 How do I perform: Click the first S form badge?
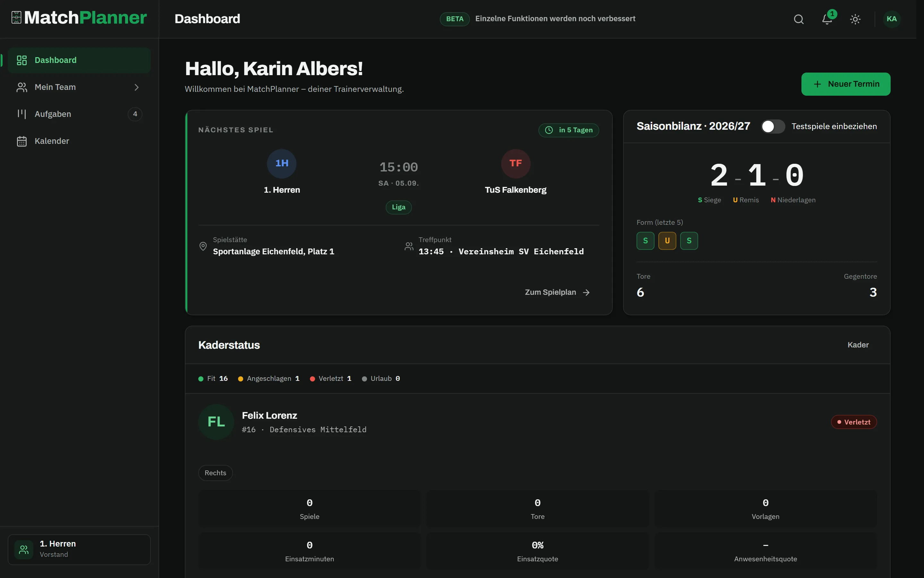point(645,241)
